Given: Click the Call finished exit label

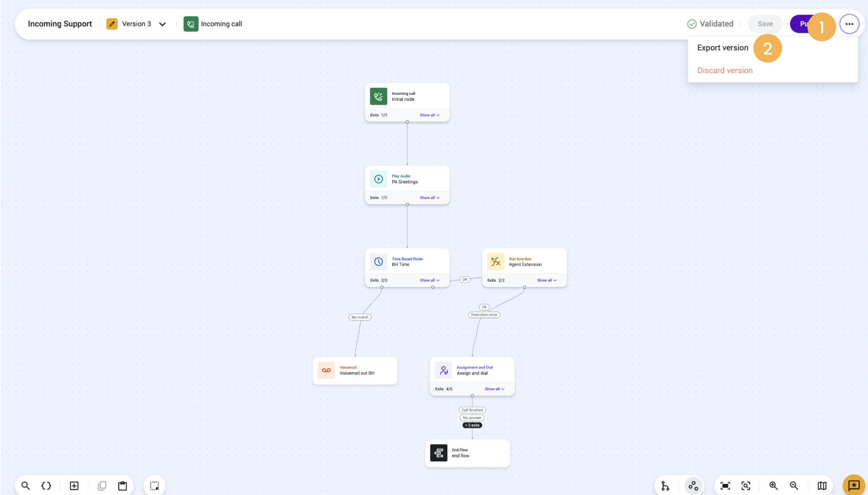Looking at the screenshot, I should point(472,410).
